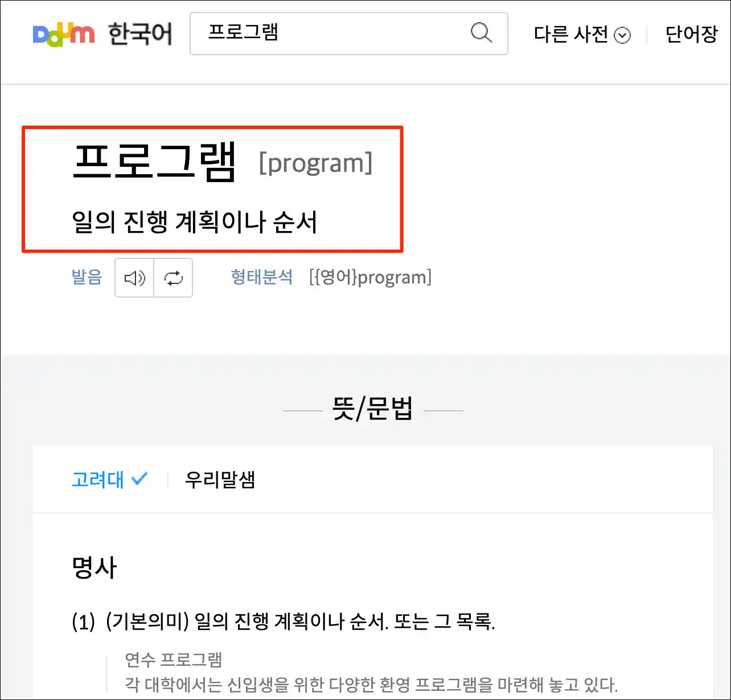Click the magnifying glass search icon
The width and height of the screenshot is (731, 700).
click(x=481, y=32)
